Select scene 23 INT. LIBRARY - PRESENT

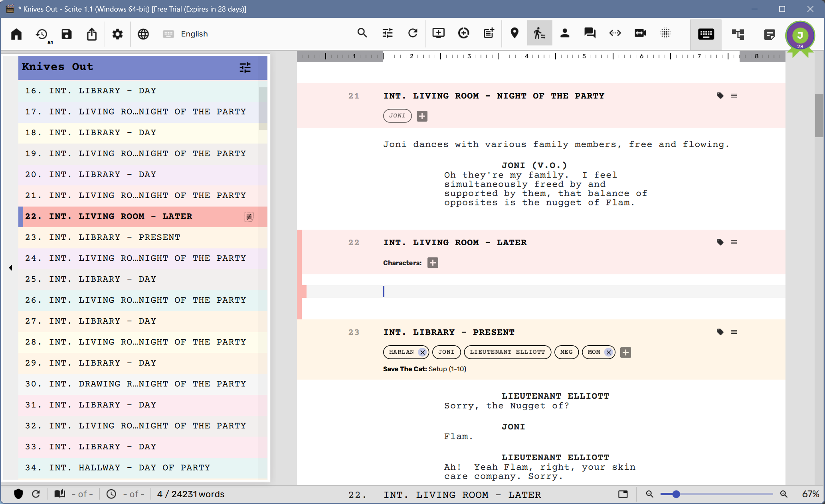(x=114, y=237)
